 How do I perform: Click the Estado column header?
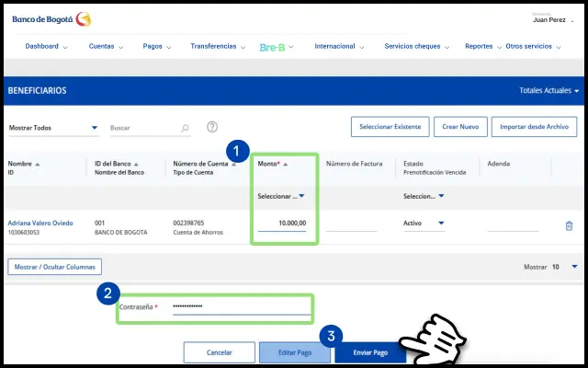(413, 164)
